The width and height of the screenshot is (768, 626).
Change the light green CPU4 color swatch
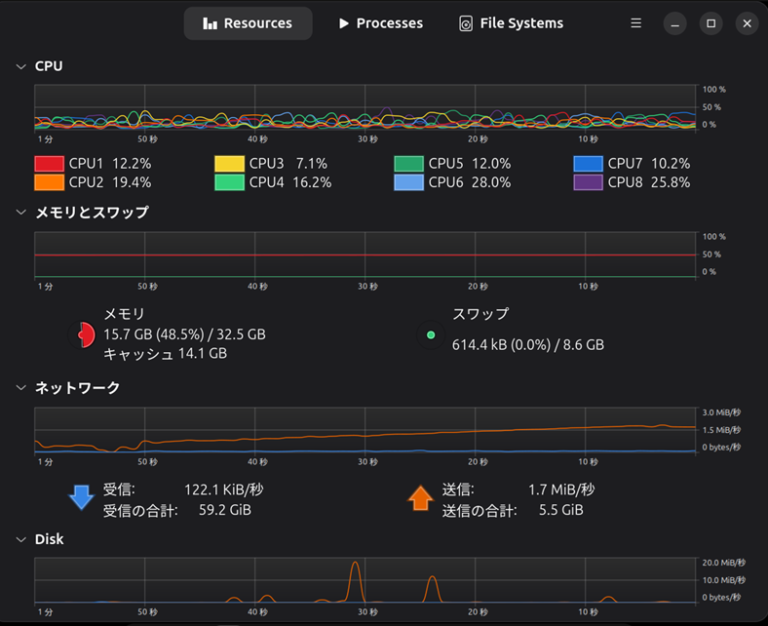point(229,182)
